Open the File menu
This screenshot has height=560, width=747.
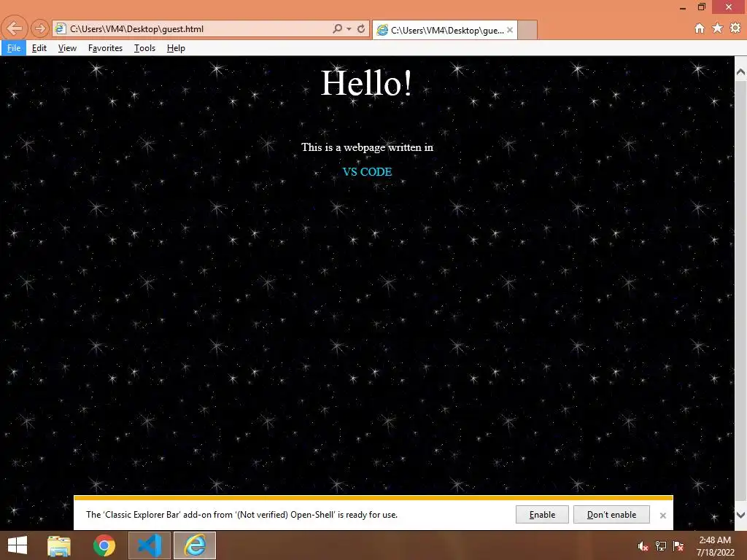click(x=14, y=48)
